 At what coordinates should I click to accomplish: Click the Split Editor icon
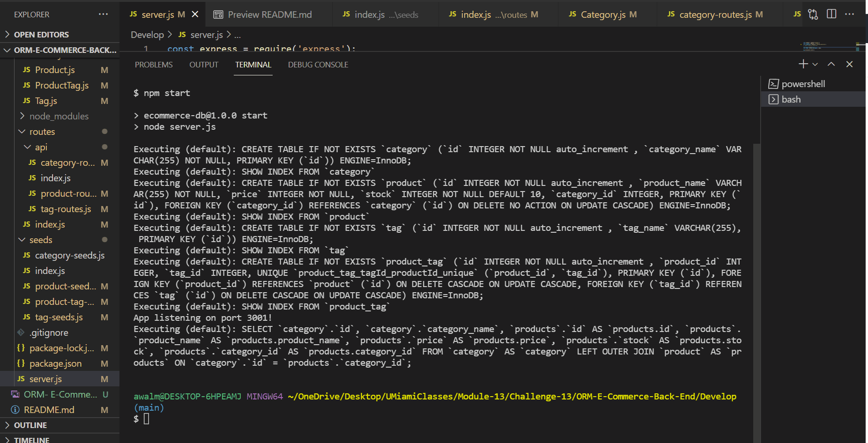coord(831,14)
